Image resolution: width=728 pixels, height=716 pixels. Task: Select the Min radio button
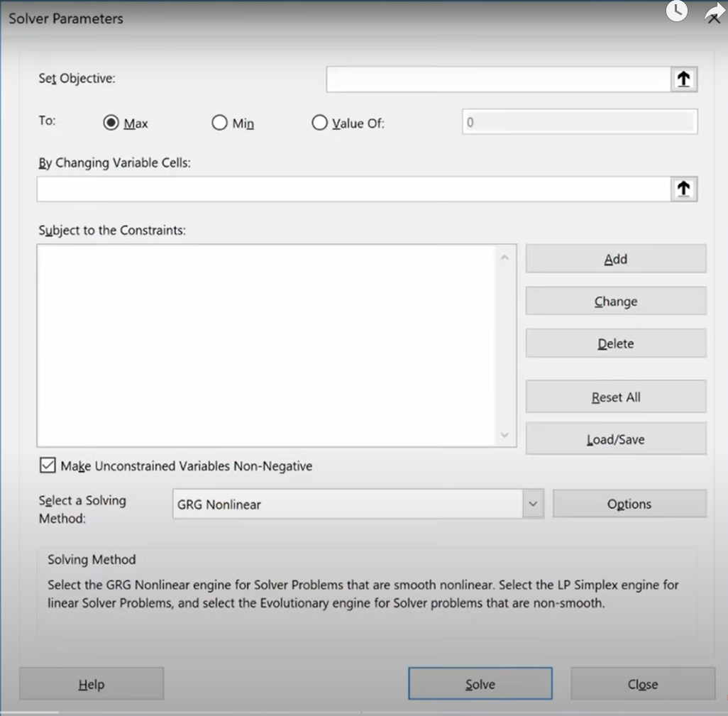pyautogui.click(x=219, y=123)
